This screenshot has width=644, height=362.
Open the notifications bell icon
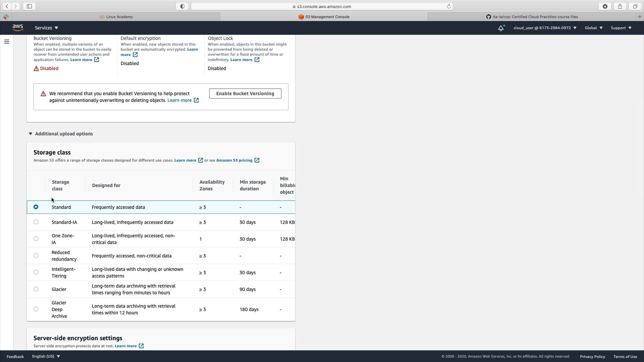point(501,28)
